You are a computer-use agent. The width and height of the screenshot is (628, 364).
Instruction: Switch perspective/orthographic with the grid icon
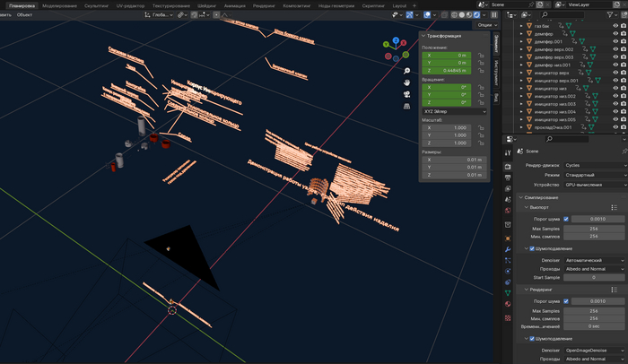[x=407, y=108]
